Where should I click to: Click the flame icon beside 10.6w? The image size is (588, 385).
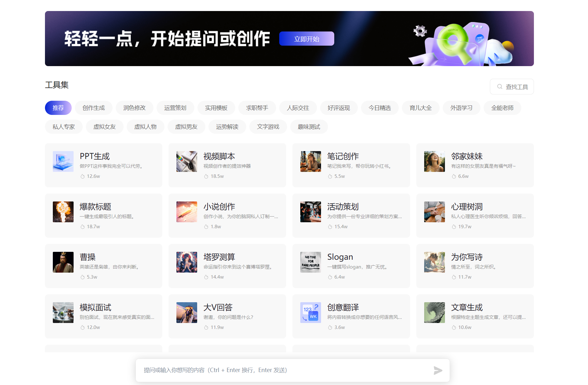point(454,327)
